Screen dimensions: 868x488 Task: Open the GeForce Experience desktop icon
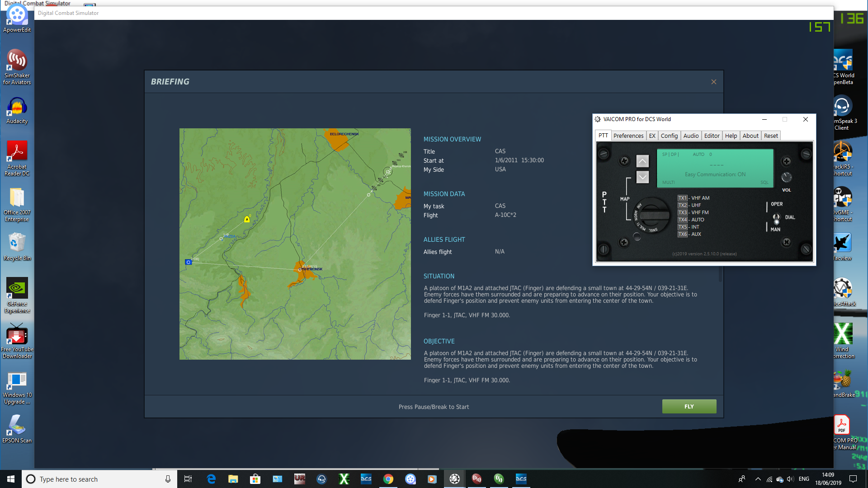(17, 296)
